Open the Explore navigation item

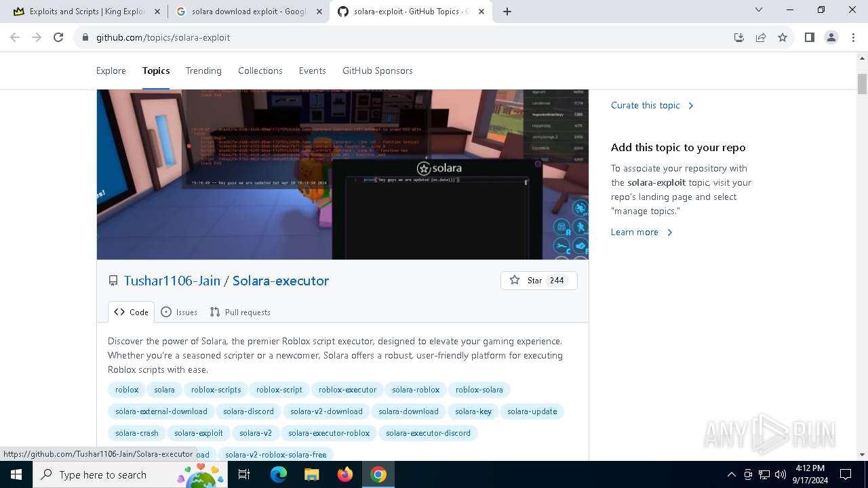111,70
